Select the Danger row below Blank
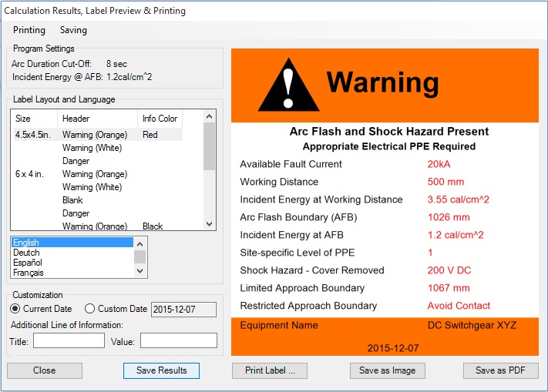The height and width of the screenshot is (392, 548). tap(76, 213)
